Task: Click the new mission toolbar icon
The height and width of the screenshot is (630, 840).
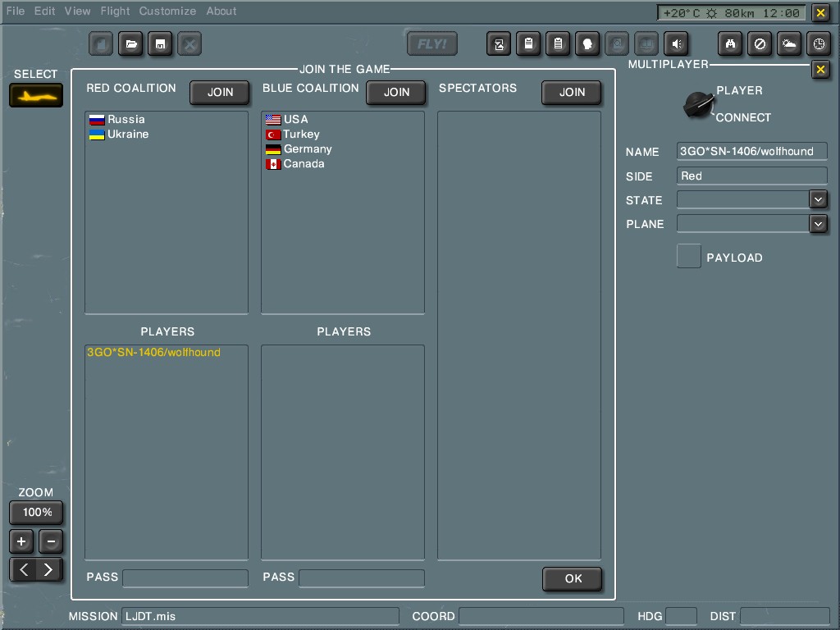Action: point(101,44)
